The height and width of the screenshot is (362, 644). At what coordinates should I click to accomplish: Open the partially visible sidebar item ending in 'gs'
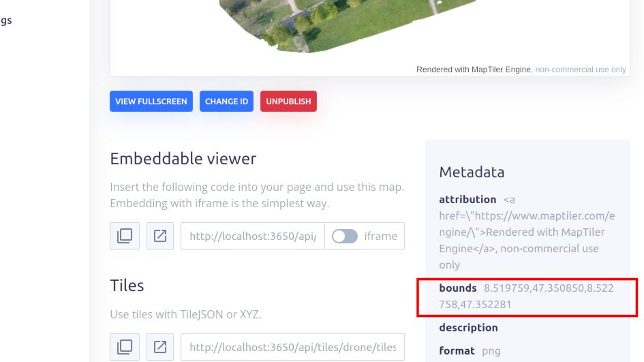point(6,20)
